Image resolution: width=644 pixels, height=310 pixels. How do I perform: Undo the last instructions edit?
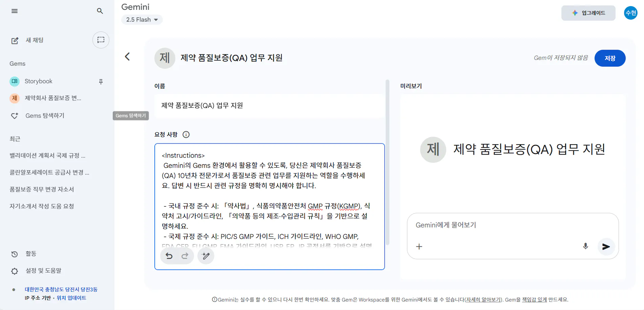tap(169, 256)
